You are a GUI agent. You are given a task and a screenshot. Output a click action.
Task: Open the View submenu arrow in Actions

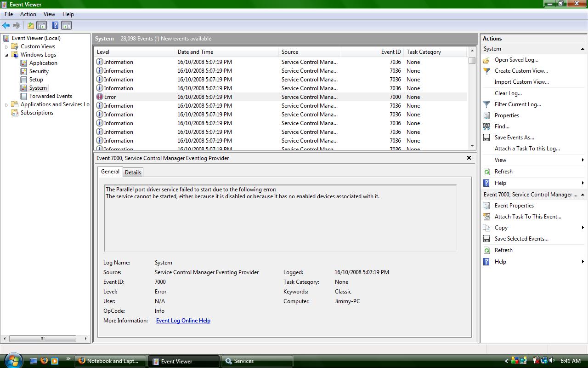coord(582,160)
